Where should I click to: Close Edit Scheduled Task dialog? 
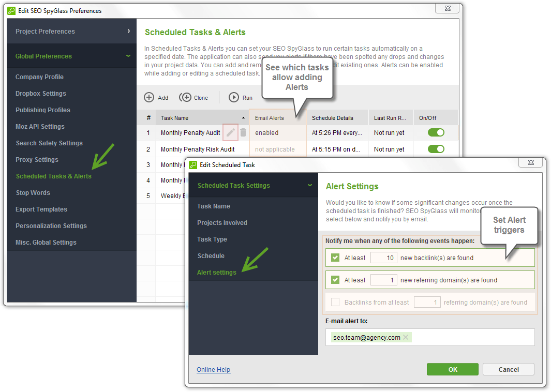(531, 162)
